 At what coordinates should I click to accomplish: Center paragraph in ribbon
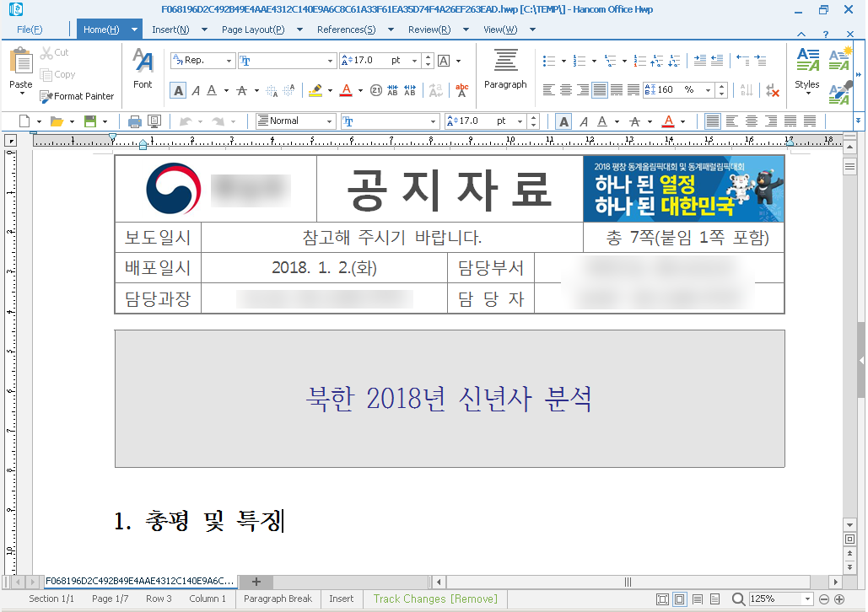coord(566,91)
